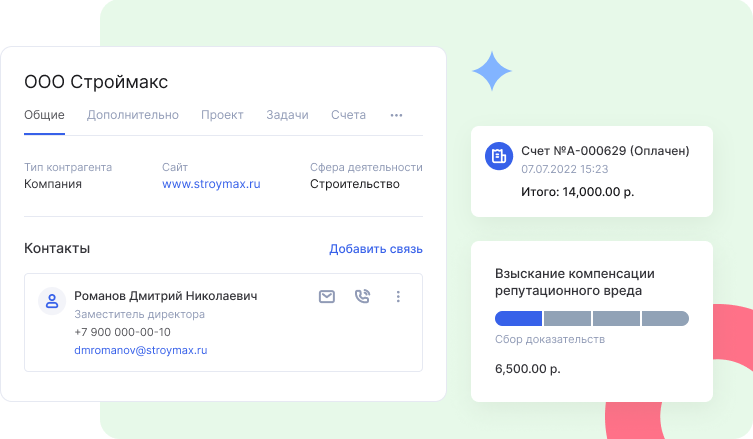Click the last gray progress stage segment

pos(665,319)
